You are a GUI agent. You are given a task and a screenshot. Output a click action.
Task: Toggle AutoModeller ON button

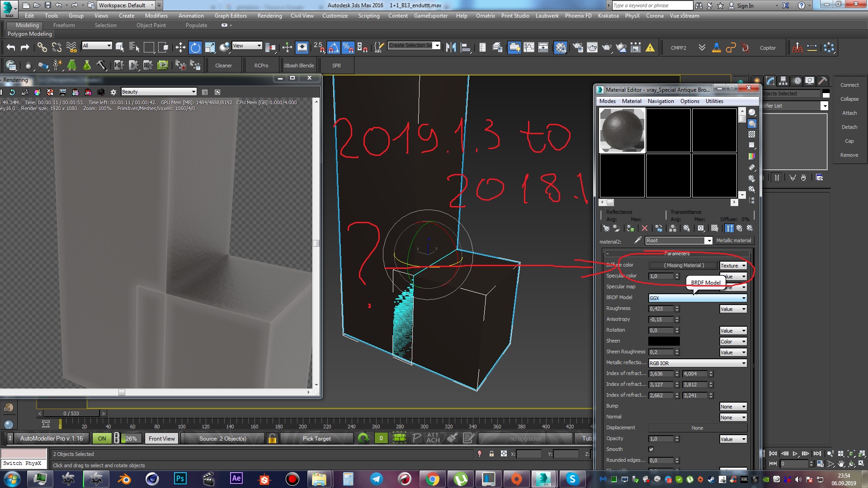tap(102, 438)
